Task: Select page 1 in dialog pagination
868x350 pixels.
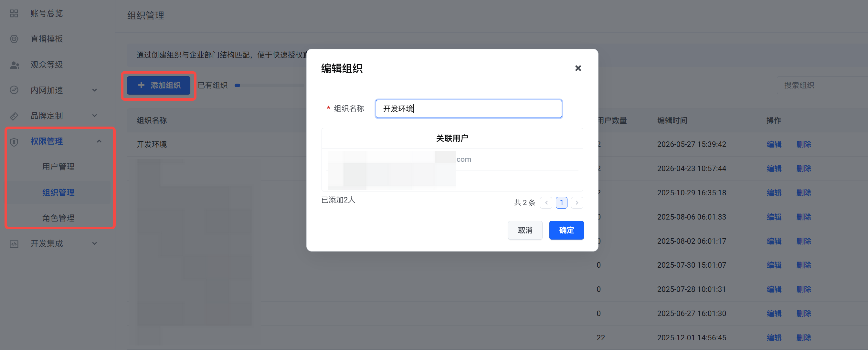Action: coord(561,202)
